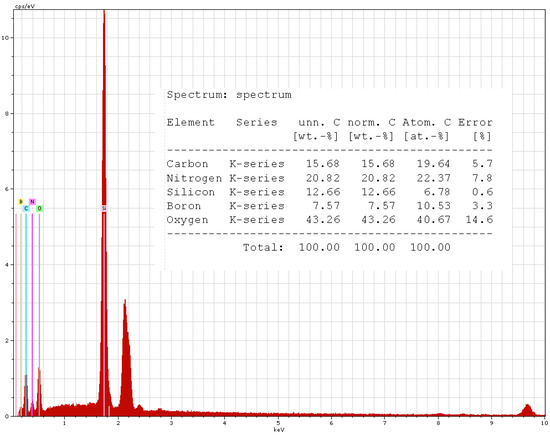Click Silicon's atomic value 6.78

[437, 192]
